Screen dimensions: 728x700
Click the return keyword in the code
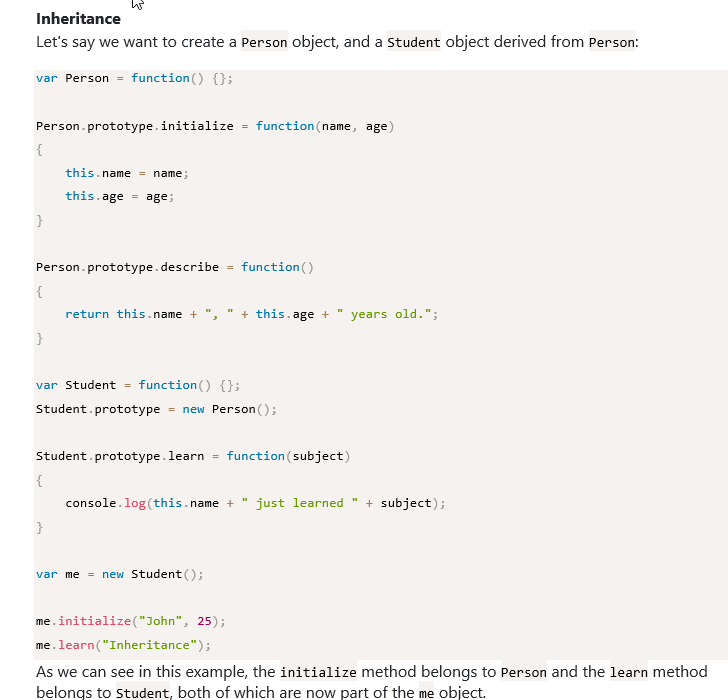87,314
